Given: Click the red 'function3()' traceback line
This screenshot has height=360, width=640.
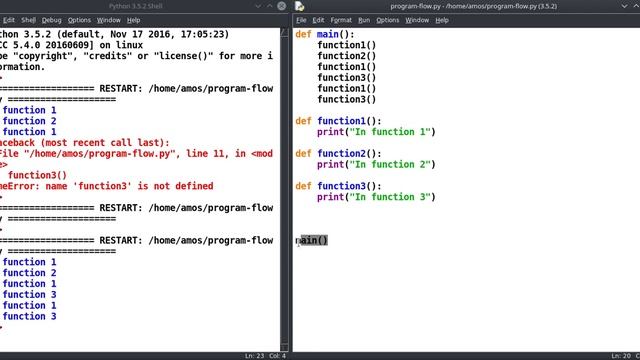Looking at the screenshot, I should (x=37, y=176).
